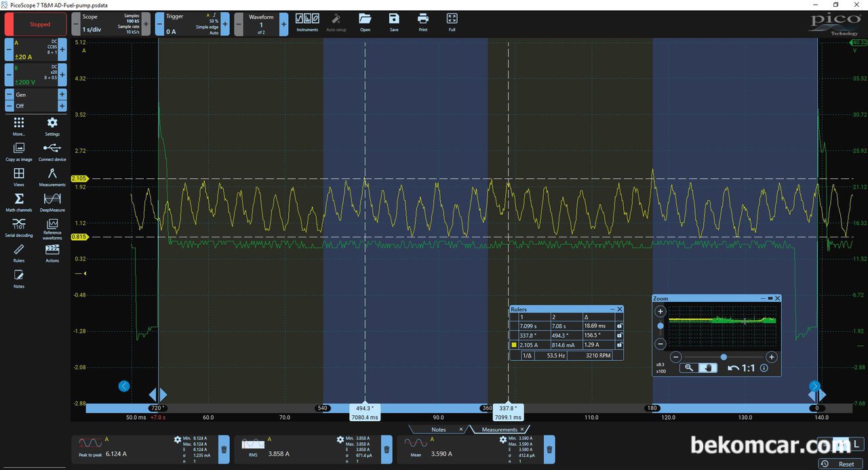The height and width of the screenshot is (470, 868).
Task: Open Channel A ±20 A options
Action: (36, 50)
